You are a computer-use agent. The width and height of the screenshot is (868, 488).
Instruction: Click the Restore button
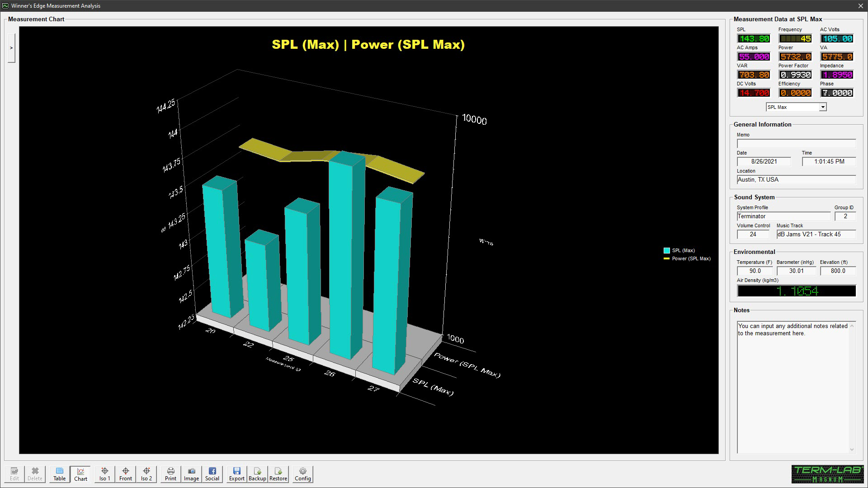278,474
